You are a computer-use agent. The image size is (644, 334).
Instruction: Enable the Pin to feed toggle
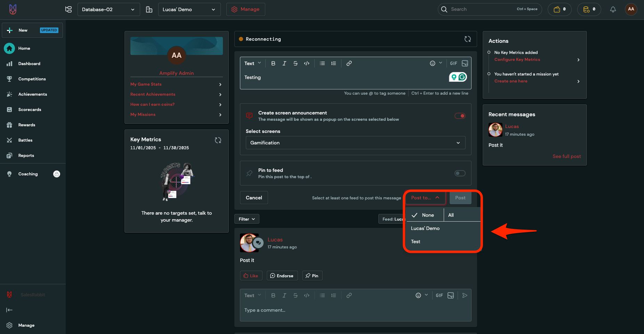tap(460, 173)
